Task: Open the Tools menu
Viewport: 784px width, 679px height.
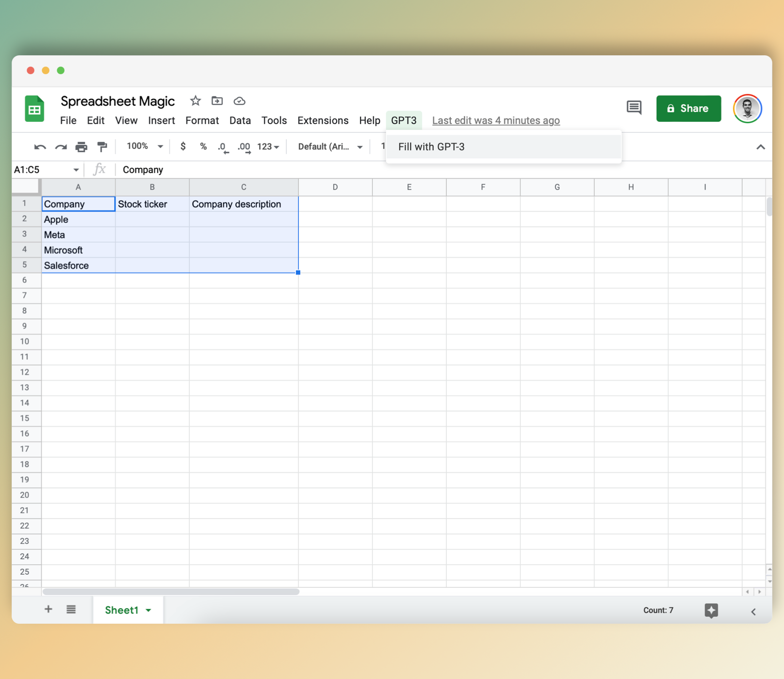Action: point(274,120)
